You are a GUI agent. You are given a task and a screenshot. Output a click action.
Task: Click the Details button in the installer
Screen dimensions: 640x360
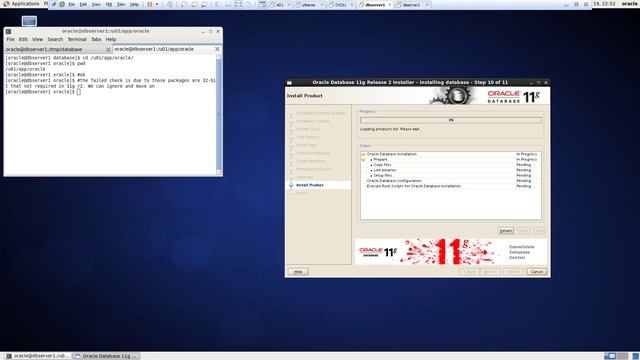(506, 231)
